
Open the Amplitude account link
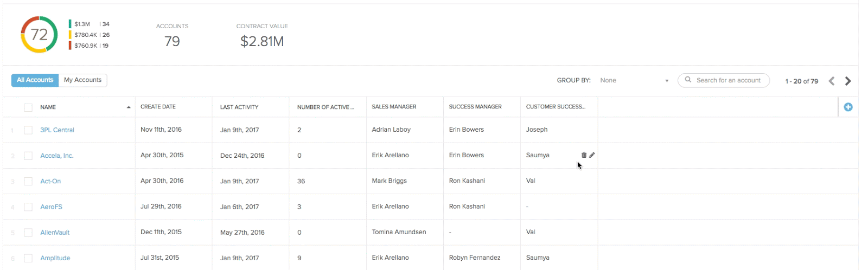point(55,258)
